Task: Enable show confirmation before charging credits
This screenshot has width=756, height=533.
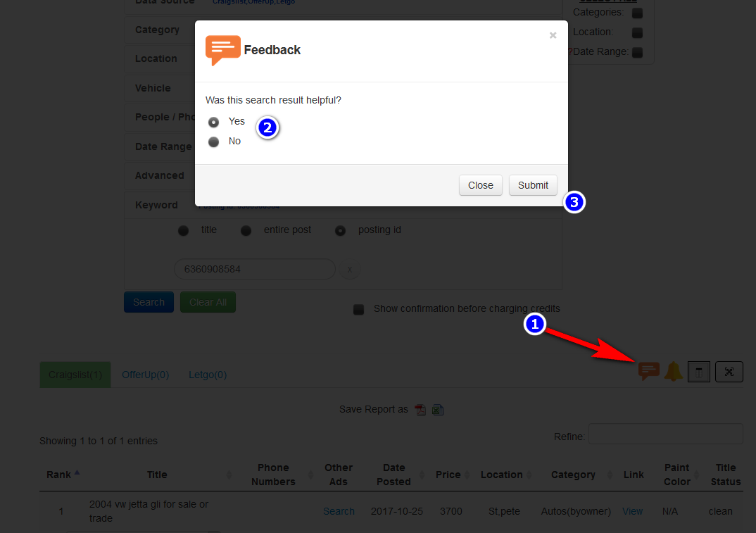Action: tap(358, 308)
